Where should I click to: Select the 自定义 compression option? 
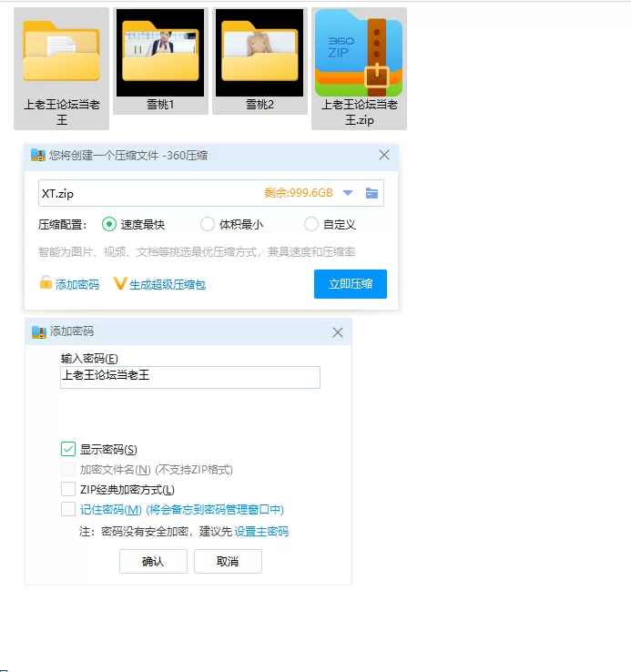pos(311,224)
